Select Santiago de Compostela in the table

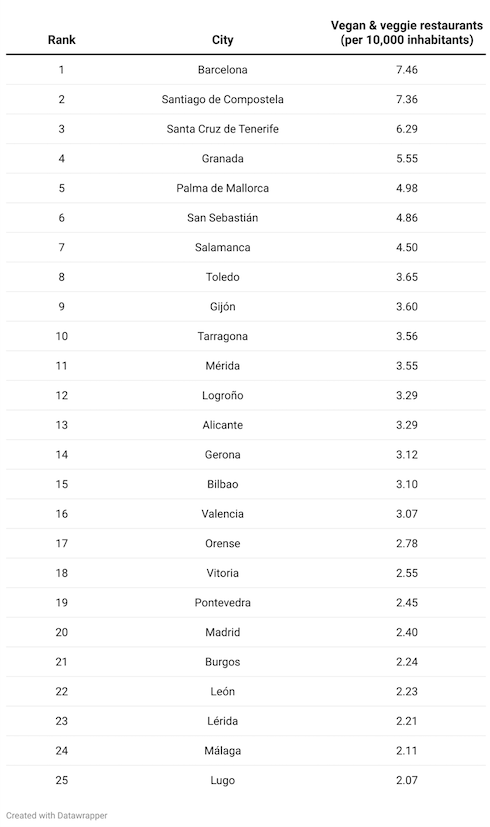click(222, 99)
